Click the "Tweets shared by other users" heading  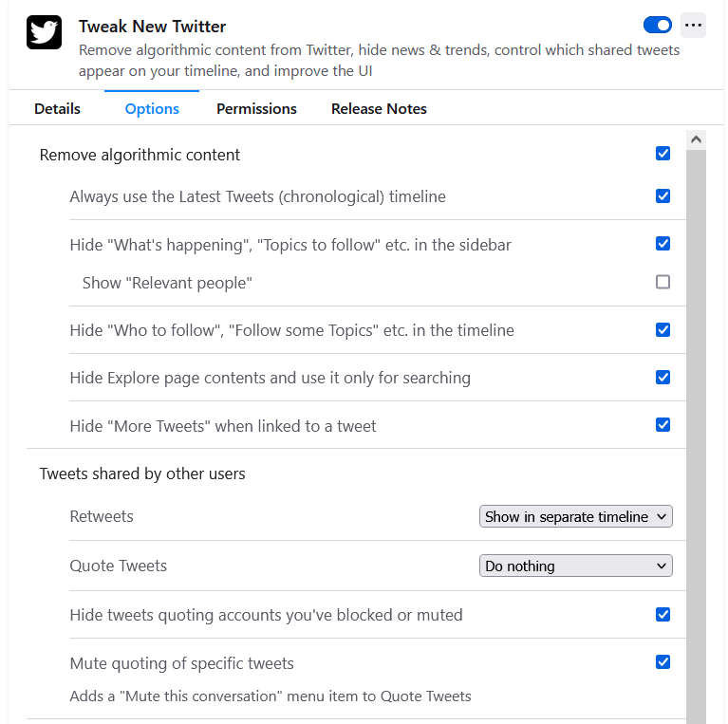pos(142,473)
